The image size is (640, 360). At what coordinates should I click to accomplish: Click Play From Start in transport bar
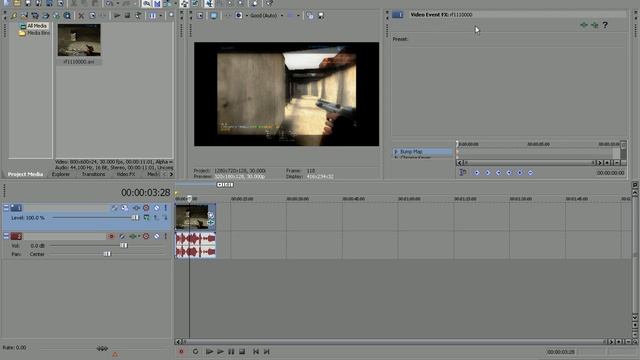[x=209, y=351]
